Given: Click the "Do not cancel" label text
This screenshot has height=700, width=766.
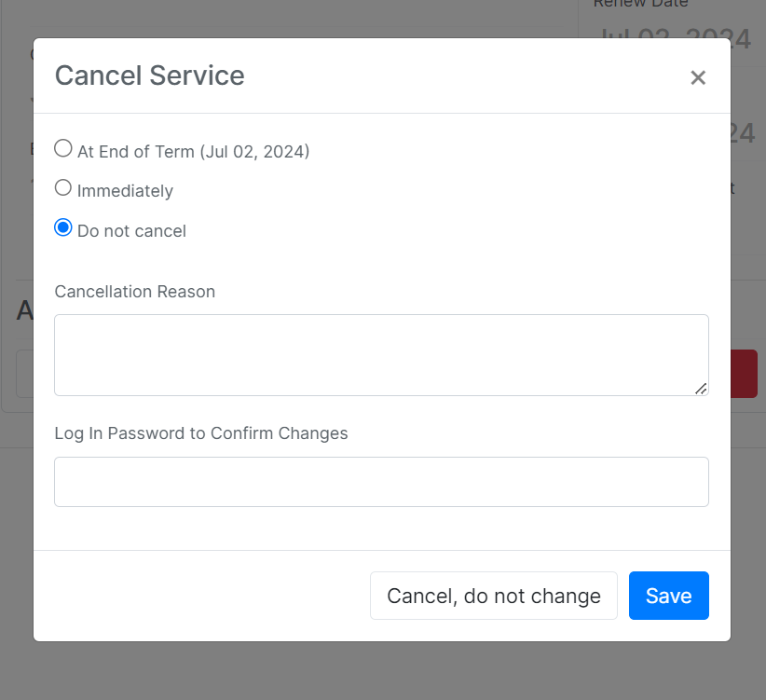Looking at the screenshot, I should 132,231.
